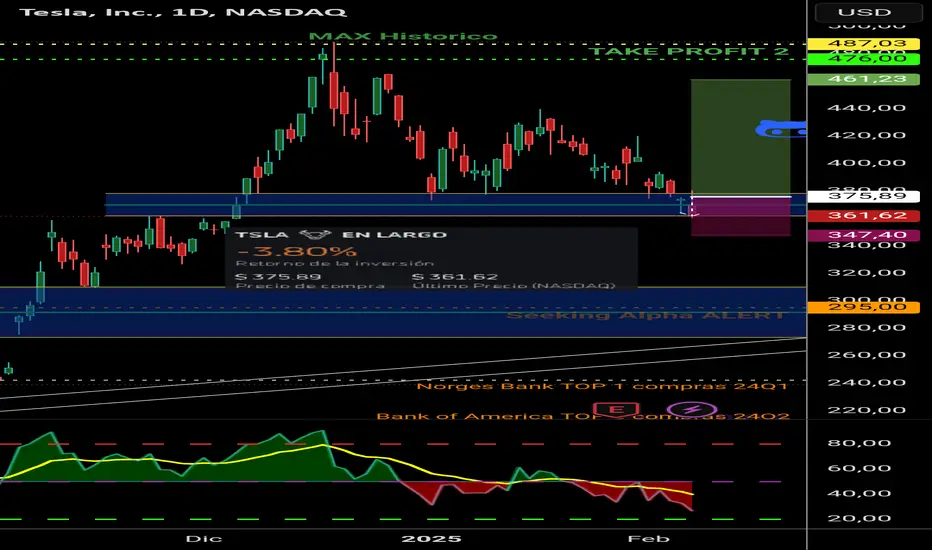Click the EN LARGO position label
The width and height of the screenshot is (932, 550).
(395, 235)
